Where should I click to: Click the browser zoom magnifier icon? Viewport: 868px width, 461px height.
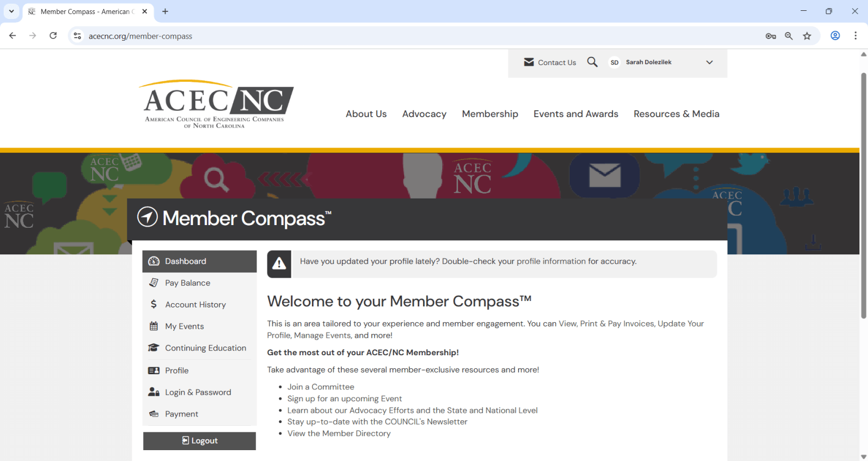pyautogui.click(x=789, y=36)
